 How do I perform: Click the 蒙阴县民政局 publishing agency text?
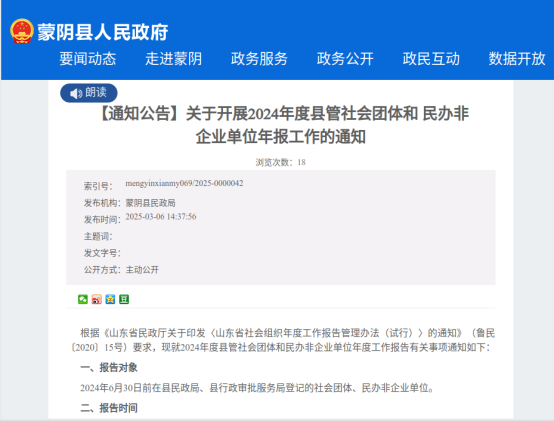tap(151, 203)
